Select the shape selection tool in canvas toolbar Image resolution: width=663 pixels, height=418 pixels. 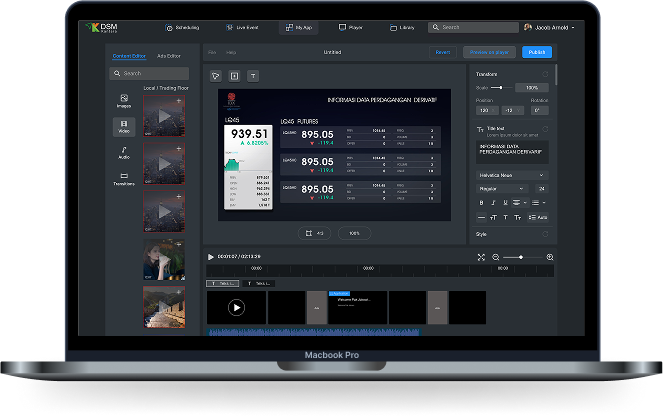pyautogui.click(x=216, y=76)
